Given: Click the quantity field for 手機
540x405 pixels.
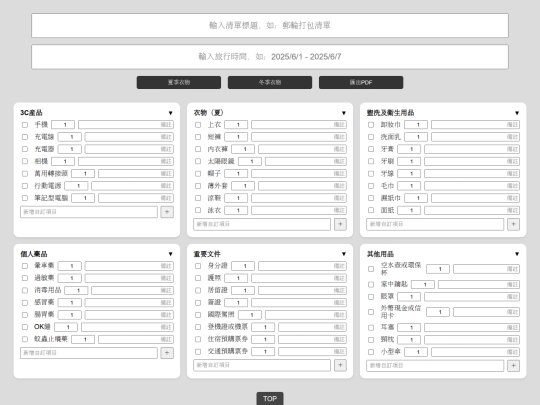Looking at the screenshot, I should point(63,125).
